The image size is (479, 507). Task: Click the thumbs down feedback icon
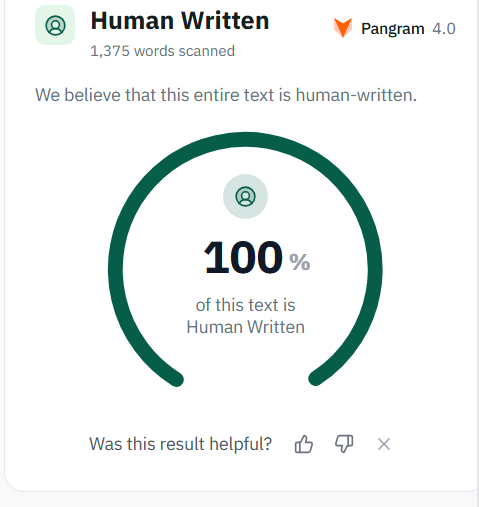344,444
